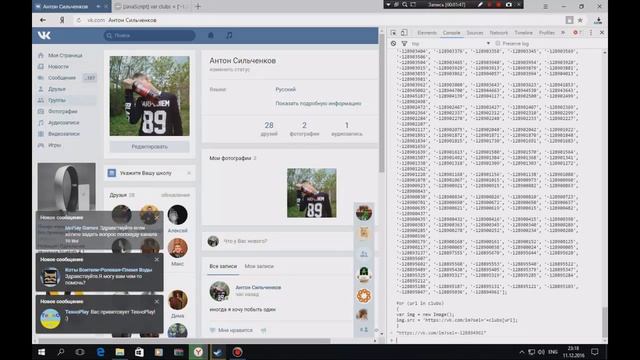Click the red DevTools error counter

pyautogui.click(x=577, y=33)
